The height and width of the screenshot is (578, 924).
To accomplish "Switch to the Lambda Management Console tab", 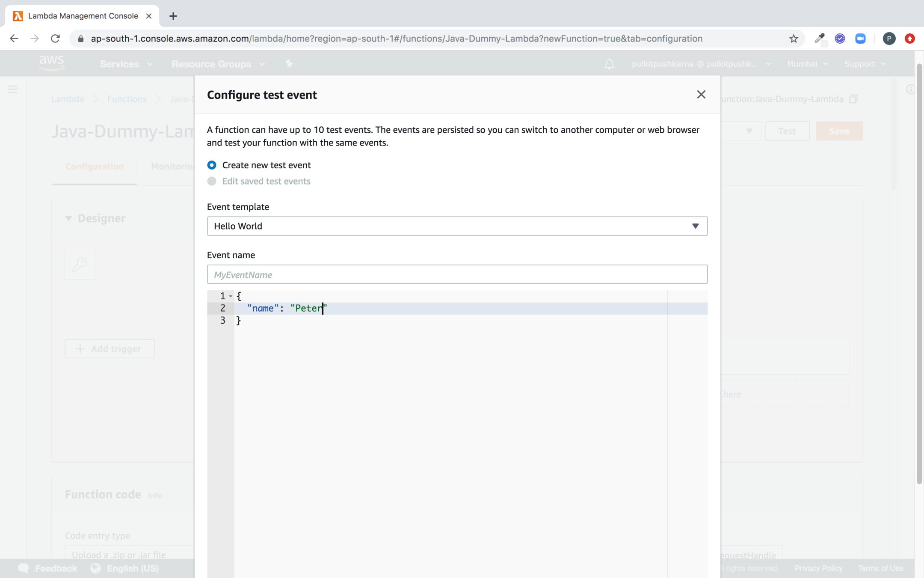I will (83, 16).
